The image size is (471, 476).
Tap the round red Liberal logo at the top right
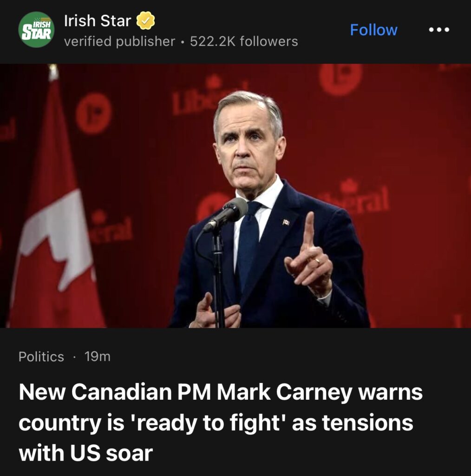(340, 79)
